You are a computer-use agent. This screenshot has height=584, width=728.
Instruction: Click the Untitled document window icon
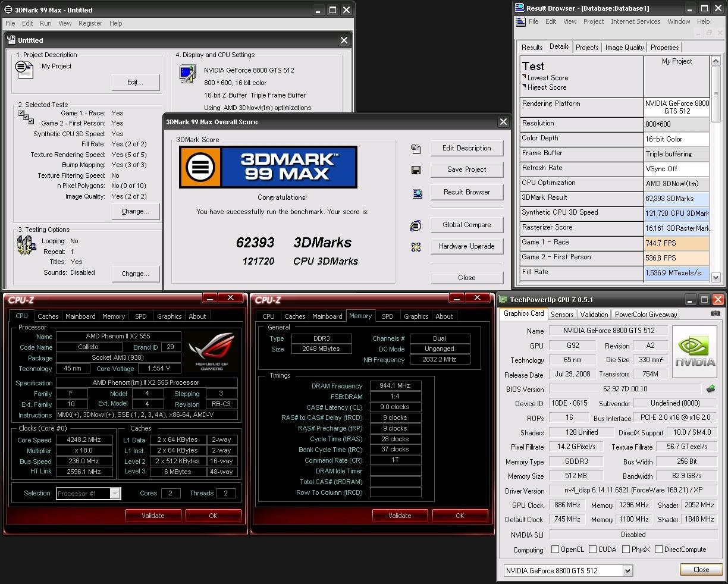[11, 40]
